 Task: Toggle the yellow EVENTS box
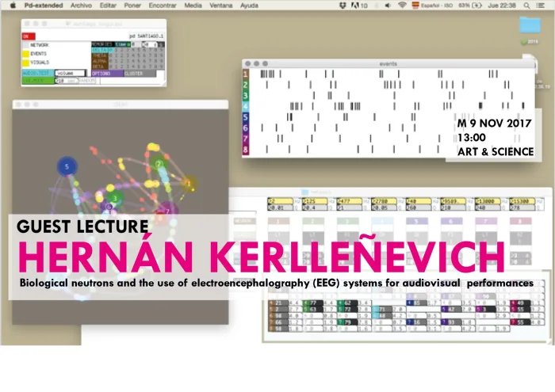(26, 54)
